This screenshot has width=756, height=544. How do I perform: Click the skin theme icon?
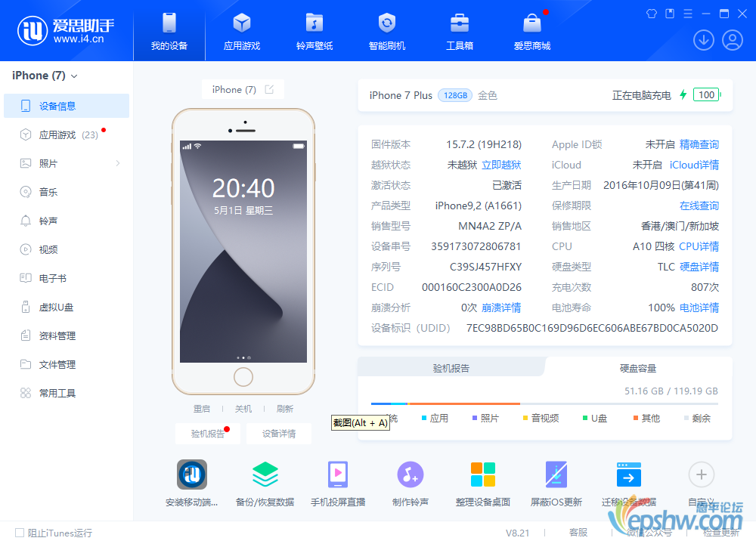pyautogui.click(x=652, y=14)
